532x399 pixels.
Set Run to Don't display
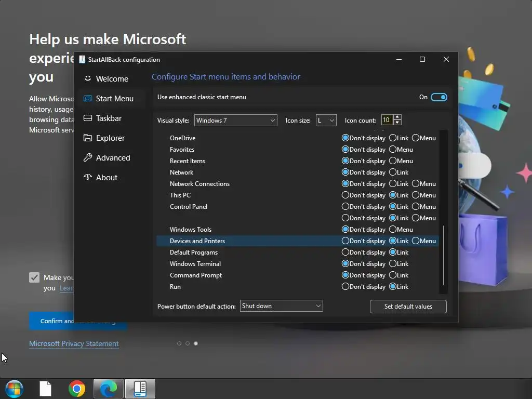[363, 287]
